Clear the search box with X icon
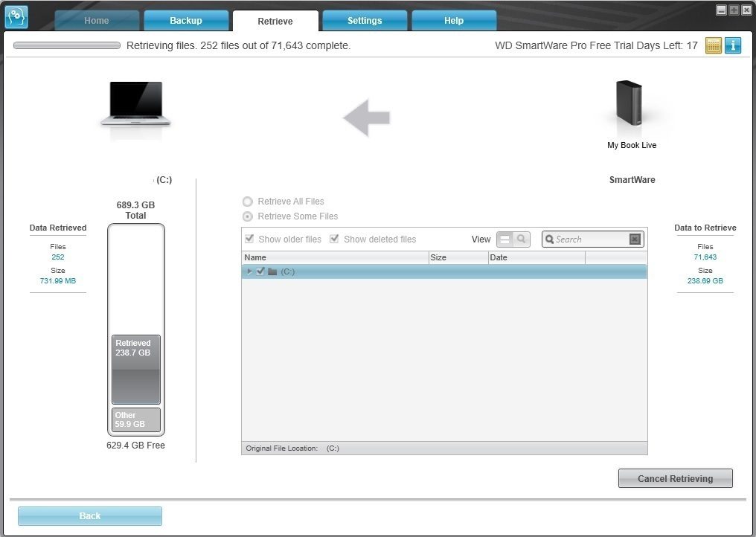 tap(635, 239)
